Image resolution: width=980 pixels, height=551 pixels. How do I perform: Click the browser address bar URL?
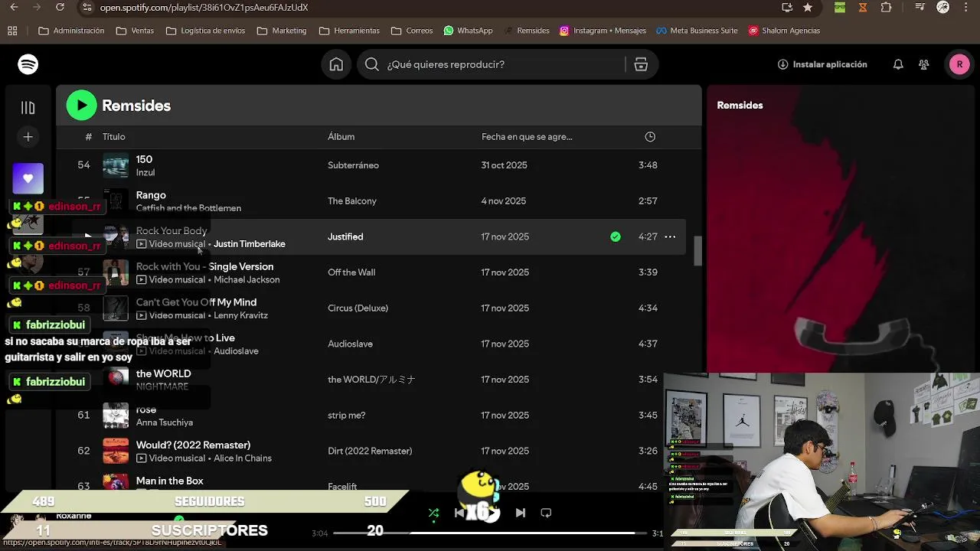[204, 8]
